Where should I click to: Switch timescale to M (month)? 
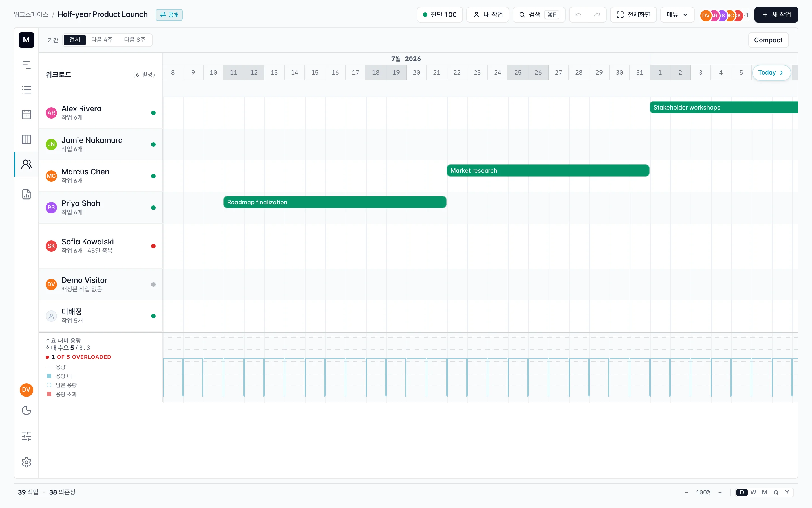coord(765,492)
